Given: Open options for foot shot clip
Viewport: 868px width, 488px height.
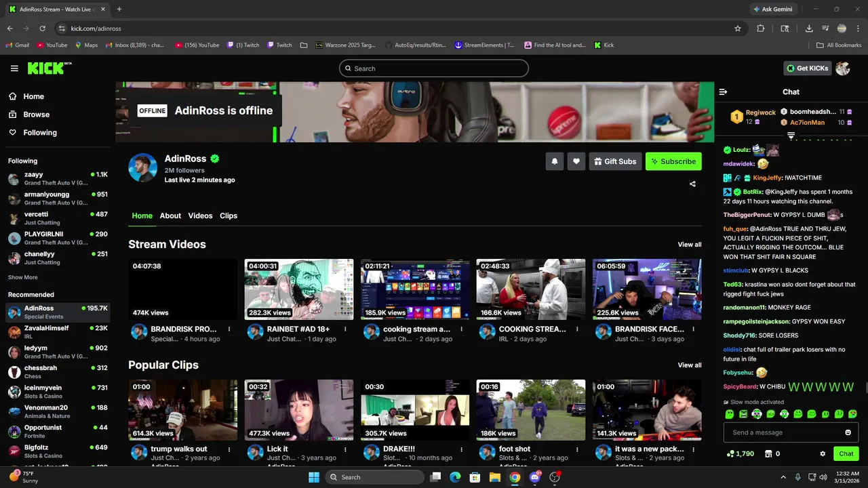Looking at the screenshot, I should coord(577,449).
